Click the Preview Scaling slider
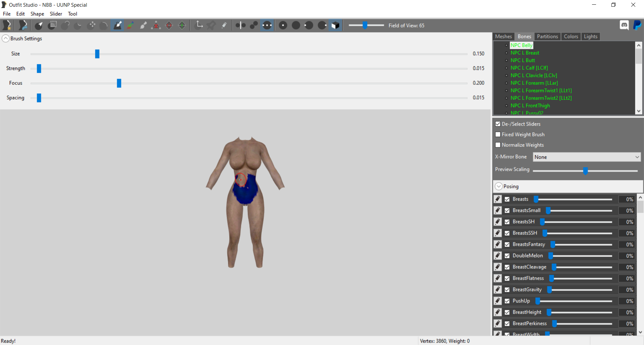The image size is (644, 345). [585, 171]
